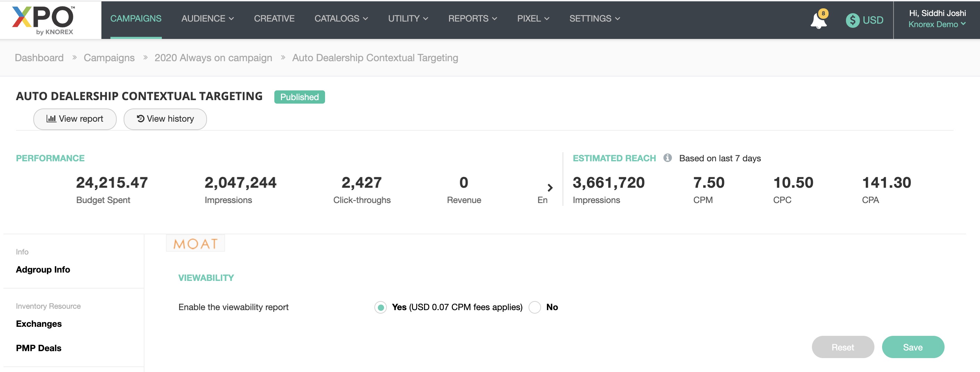Viewport: 980px width, 372px height.
Task: Save the viewability settings
Action: [913, 347]
